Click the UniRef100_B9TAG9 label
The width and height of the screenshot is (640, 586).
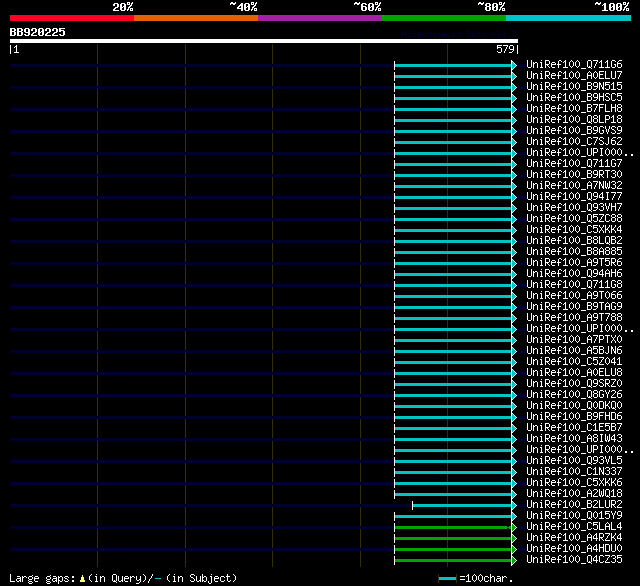tap(574, 307)
